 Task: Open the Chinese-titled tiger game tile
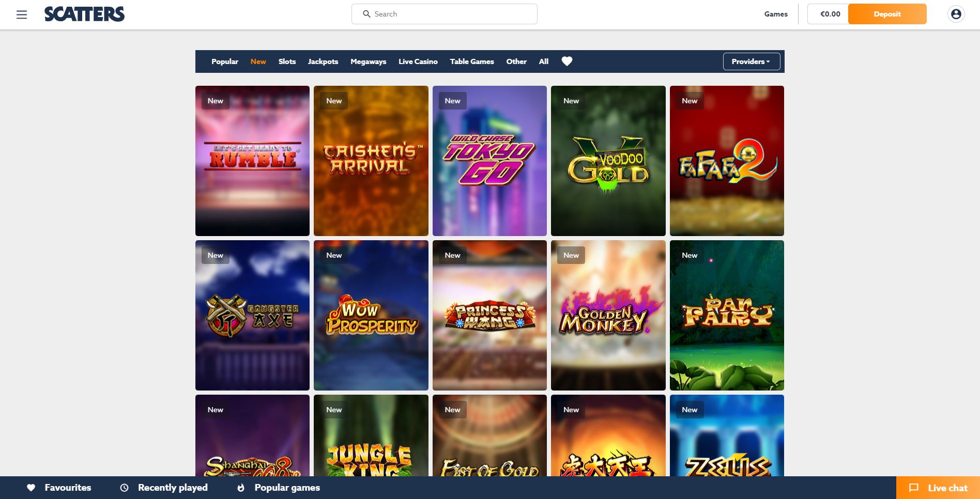[608, 435]
